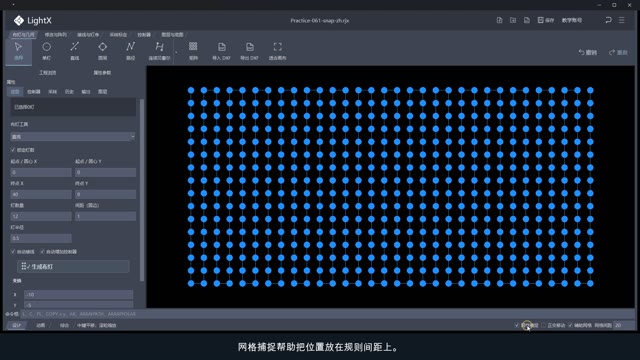Select the N-shaped path tool
The height and width of the screenshot is (360, 640).
pyautogui.click(x=130, y=51)
